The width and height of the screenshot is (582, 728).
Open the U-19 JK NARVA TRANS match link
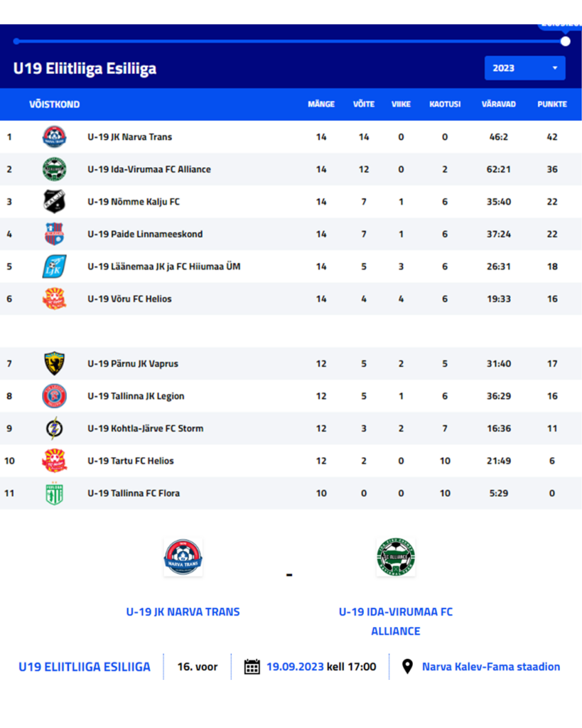click(183, 612)
